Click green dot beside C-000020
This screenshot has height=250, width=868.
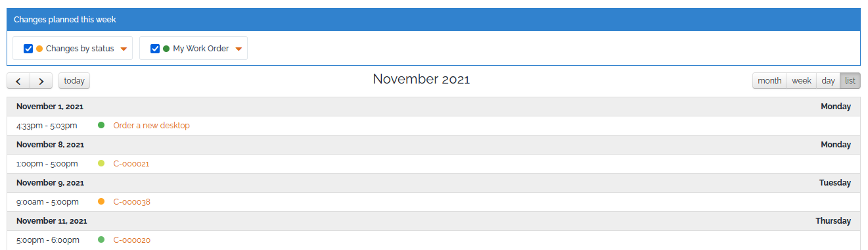[x=101, y=239]
